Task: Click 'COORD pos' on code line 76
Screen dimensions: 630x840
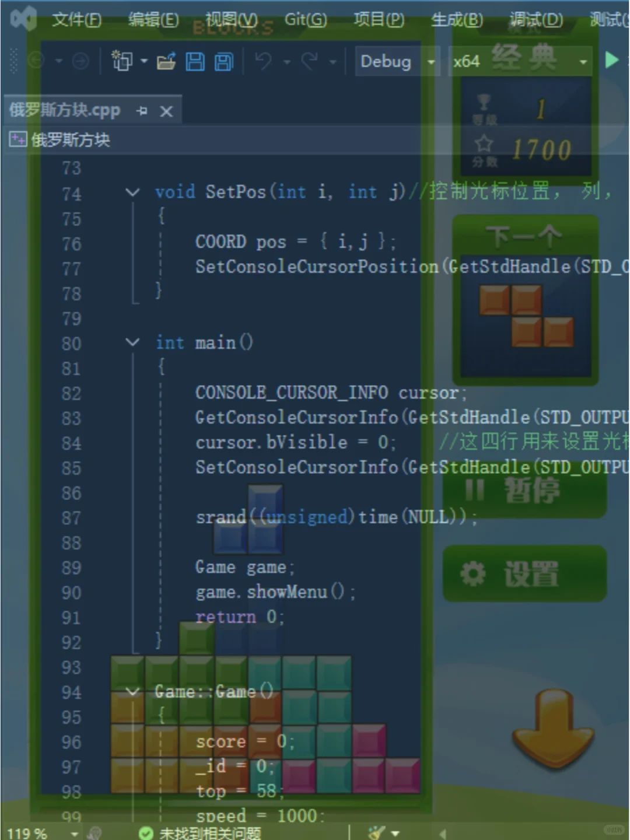Action: click(x=240, y=242)
